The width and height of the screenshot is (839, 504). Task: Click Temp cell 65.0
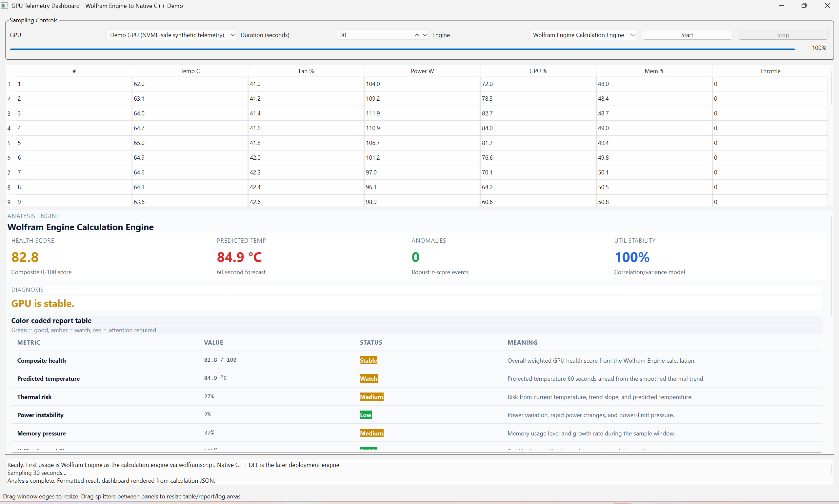pyautogui.click(x=190, y=143)
